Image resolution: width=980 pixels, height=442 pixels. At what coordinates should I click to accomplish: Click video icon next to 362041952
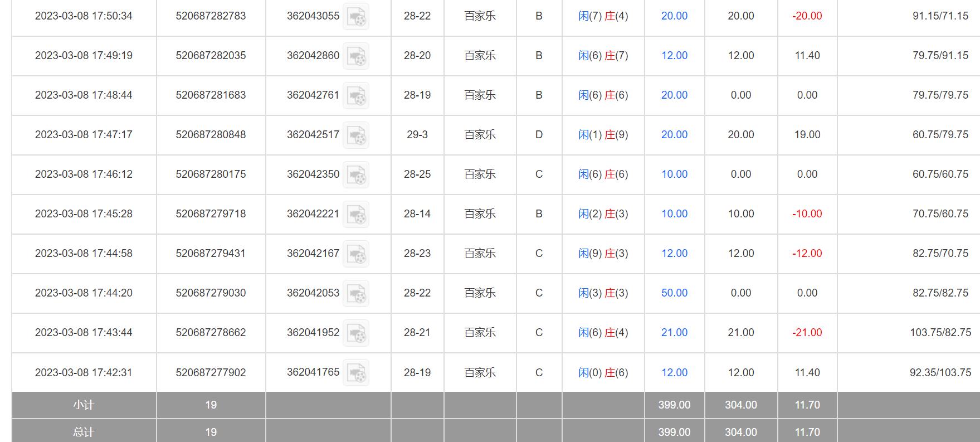point(355,333)
